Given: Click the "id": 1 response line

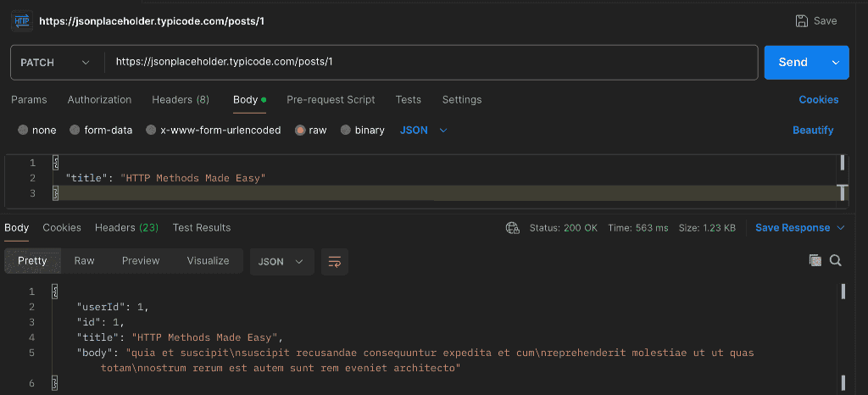Looking at the screenshot, I should coord(100,323).
